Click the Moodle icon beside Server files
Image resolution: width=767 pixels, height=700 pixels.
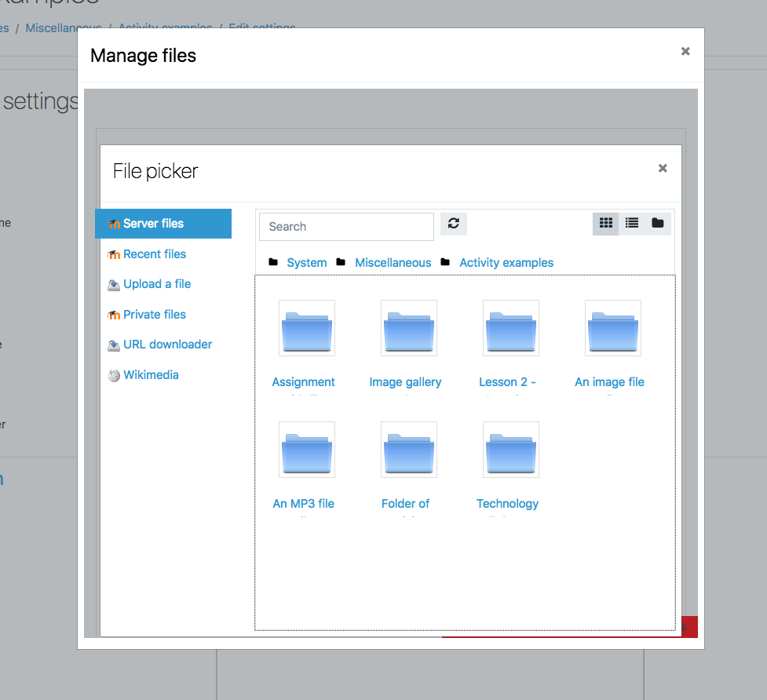(114, 224)
